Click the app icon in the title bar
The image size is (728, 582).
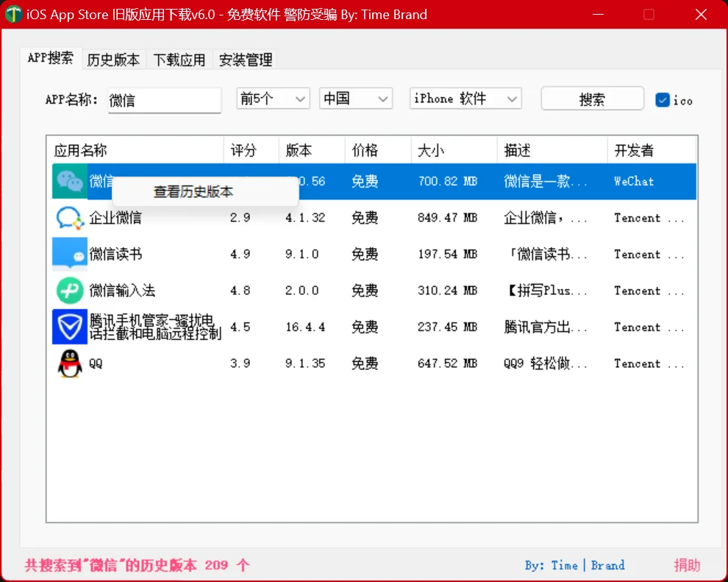13,14
